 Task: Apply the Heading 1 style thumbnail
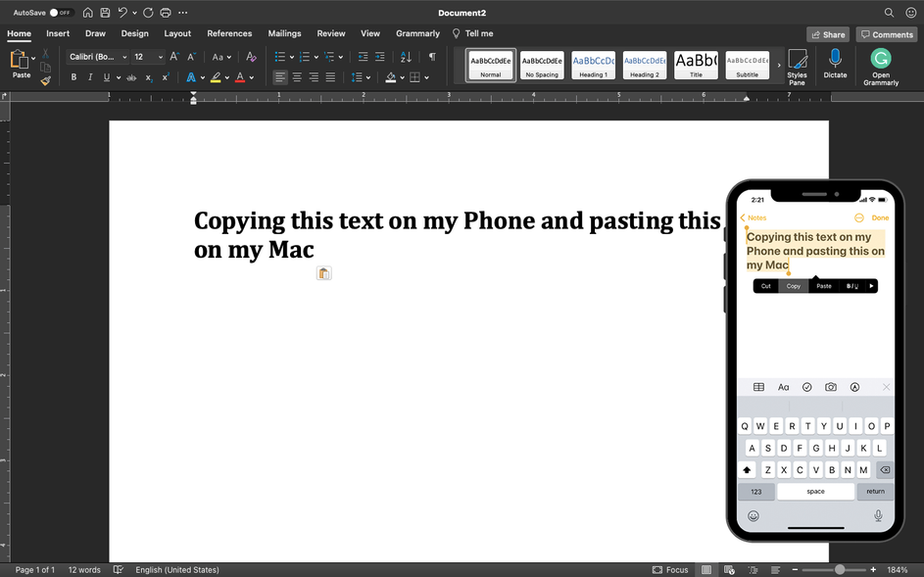(x=594, y=65)
